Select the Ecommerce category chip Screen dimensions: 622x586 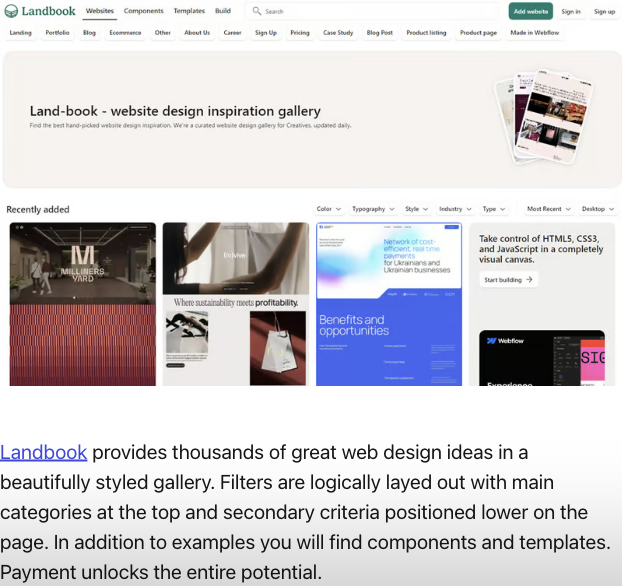click(x=125, y=33)
